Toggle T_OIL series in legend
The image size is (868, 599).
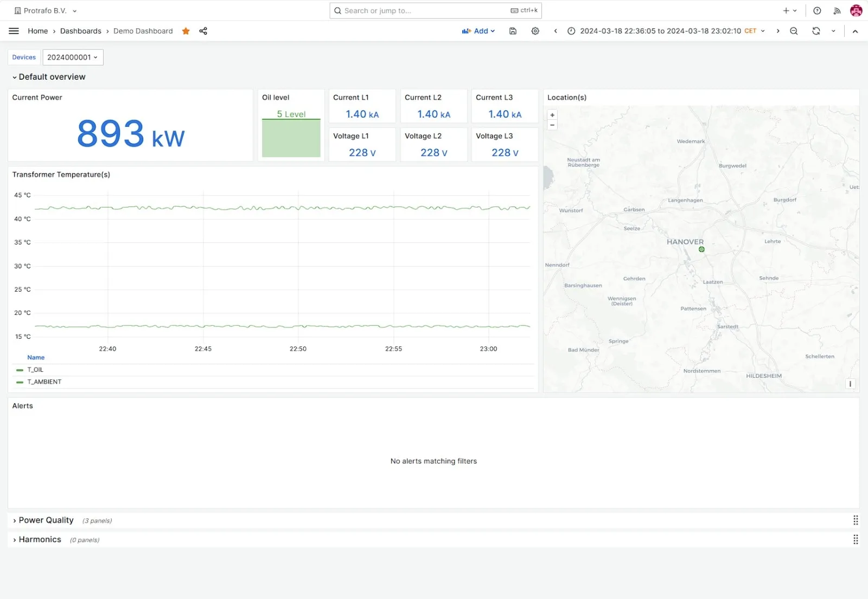pyautogui.click(x=35, y=370)
